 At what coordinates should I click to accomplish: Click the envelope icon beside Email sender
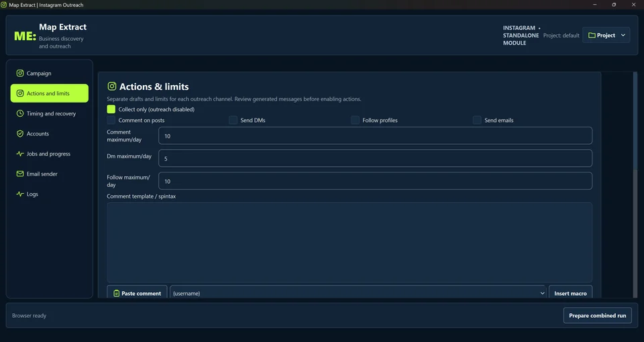click(19, 174)
